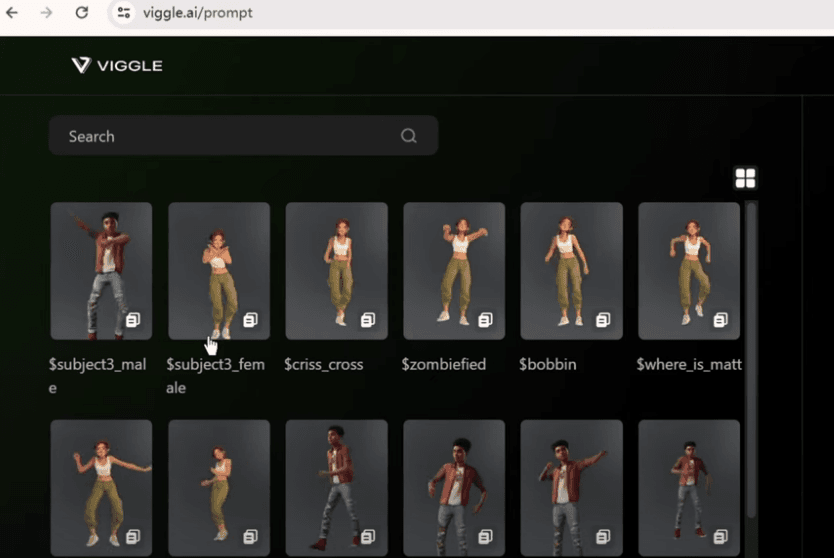Choose the $bobbin motion thumbnail
834x558 pixels.
(x=571, y=270)
